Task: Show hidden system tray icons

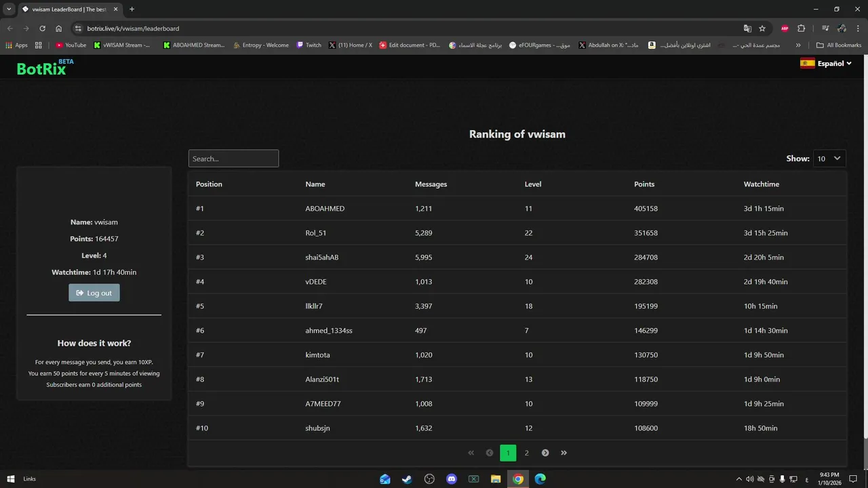Action: [x=740, y=479]
